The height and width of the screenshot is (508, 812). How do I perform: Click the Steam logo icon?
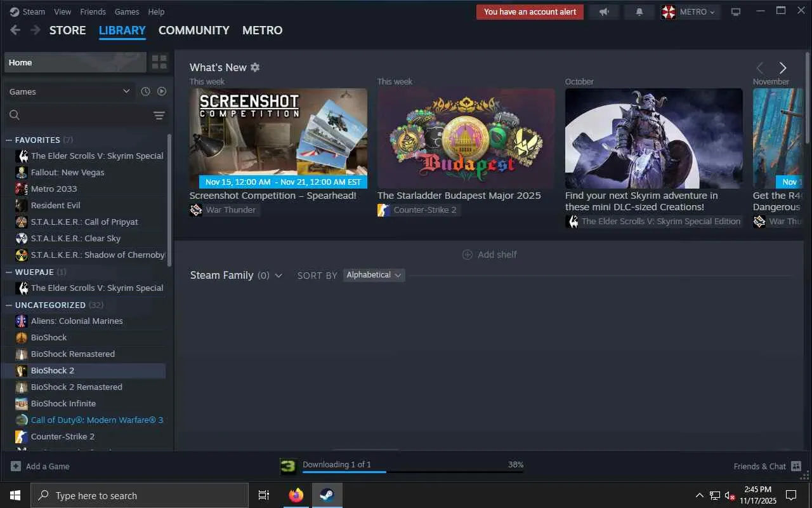15,11
